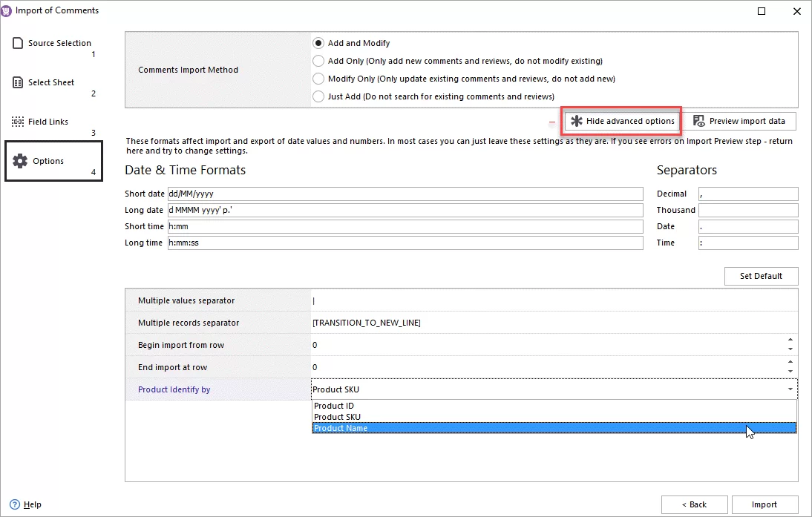
Task: Click the Field Links chain icon
Action: coord(18,121)
